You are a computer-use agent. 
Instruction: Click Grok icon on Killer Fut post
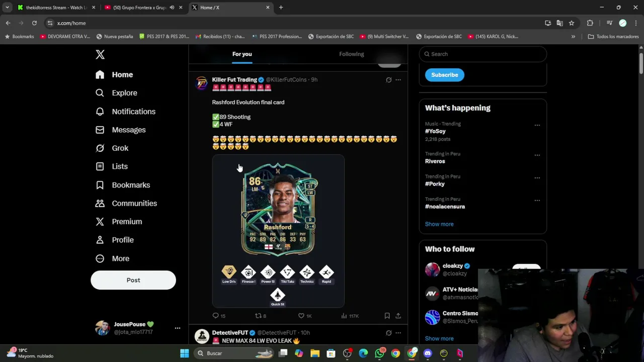388,79
